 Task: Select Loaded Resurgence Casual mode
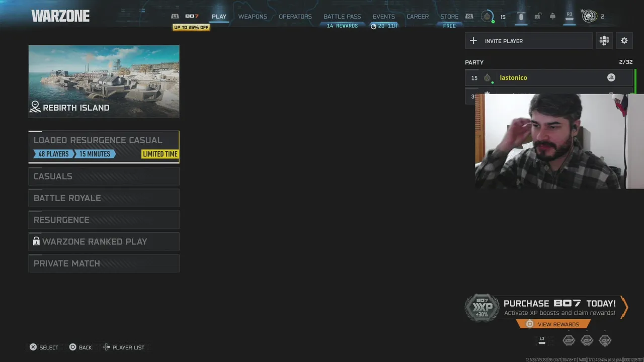[x=104, y=147]
